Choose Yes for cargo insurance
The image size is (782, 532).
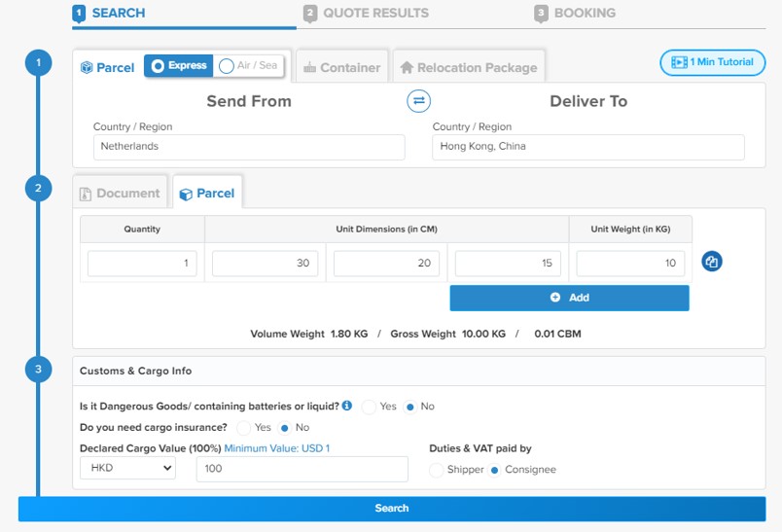click(244, 428)
